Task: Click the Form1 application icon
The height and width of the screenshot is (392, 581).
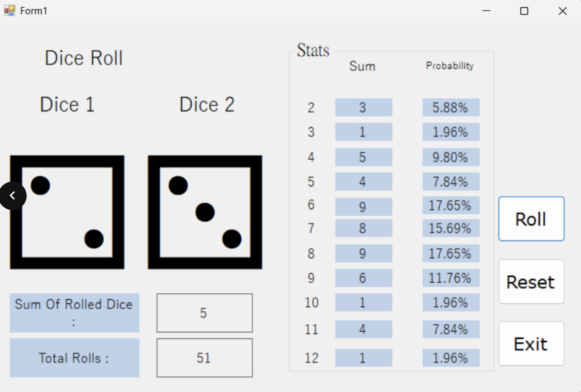Action: coord(10,11)
